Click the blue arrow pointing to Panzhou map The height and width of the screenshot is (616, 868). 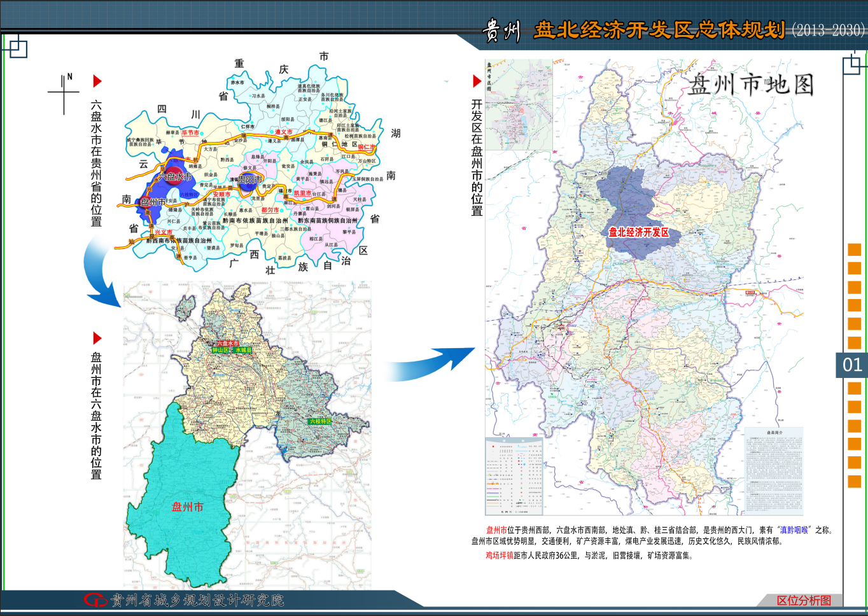pos(433,364)
